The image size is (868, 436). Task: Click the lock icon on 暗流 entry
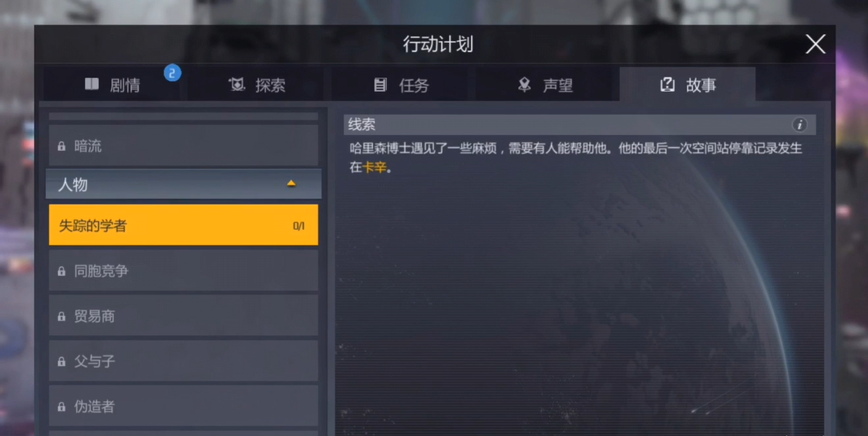[x=62, y=147]
